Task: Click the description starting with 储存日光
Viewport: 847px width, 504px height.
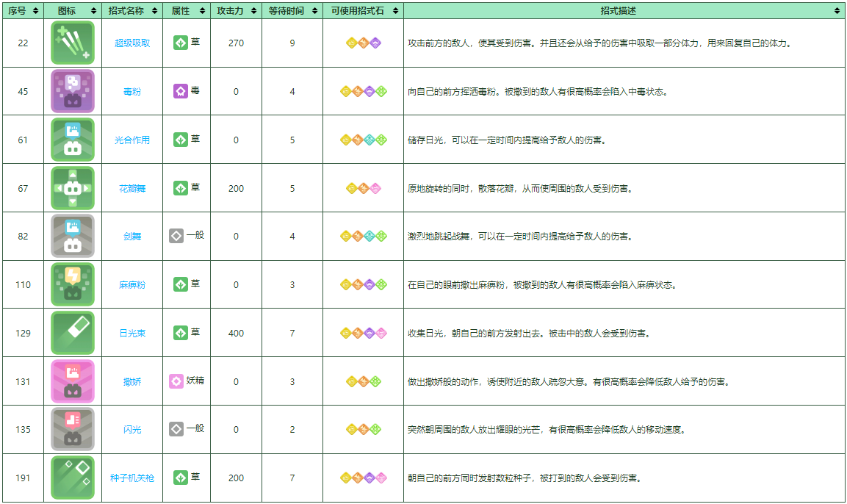Action: 507,140
